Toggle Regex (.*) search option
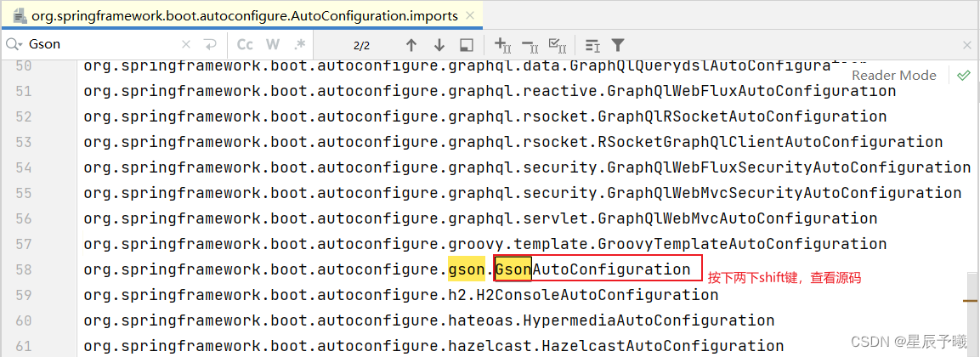Screen dimensions: 980x357 (x=299, y=45)
